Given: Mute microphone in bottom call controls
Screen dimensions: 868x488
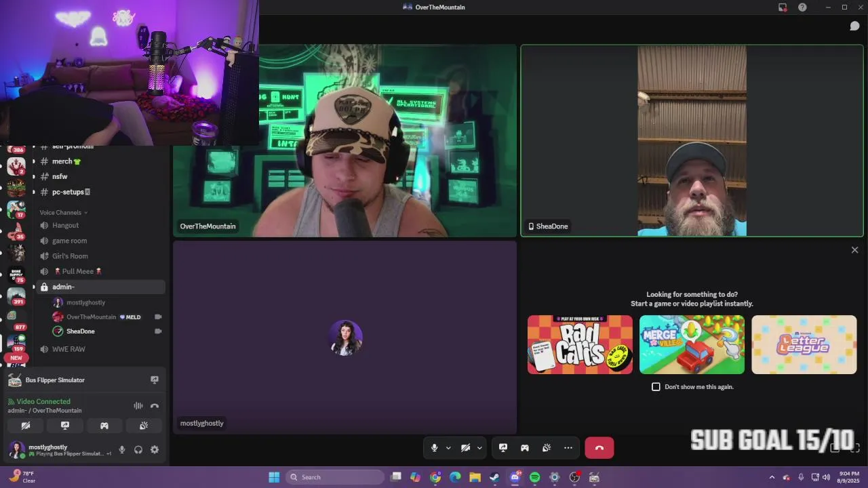Looking at the screenshot, I should [x=435, y=448].
